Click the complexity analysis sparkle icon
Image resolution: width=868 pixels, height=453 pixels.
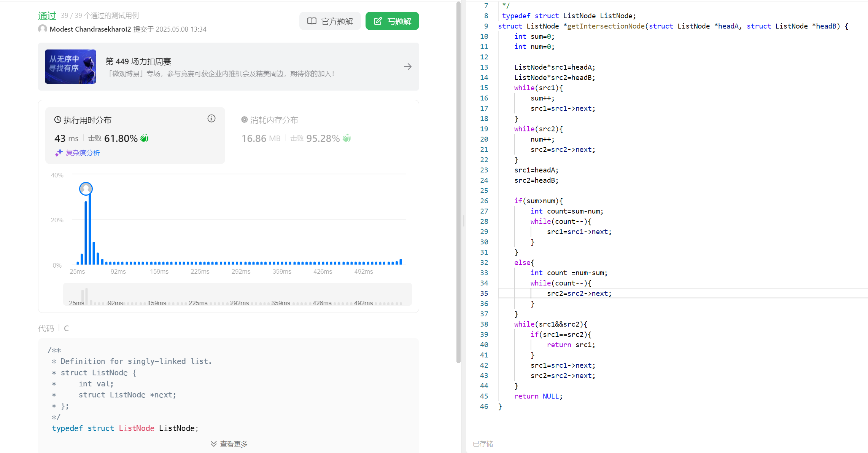59,153
